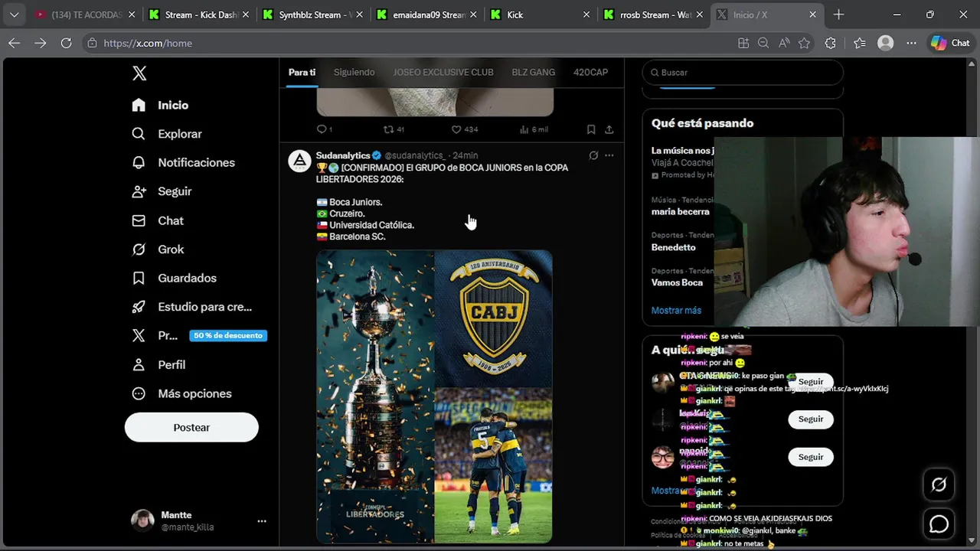Screen dimensions: 980x551
Task: Open browser settings and more menu
Action: (911, 43)
